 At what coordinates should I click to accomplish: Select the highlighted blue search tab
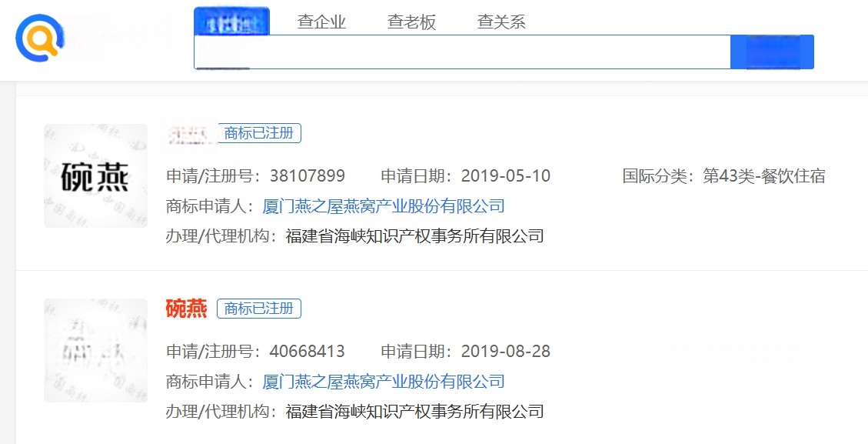click(x=231, y=22)
